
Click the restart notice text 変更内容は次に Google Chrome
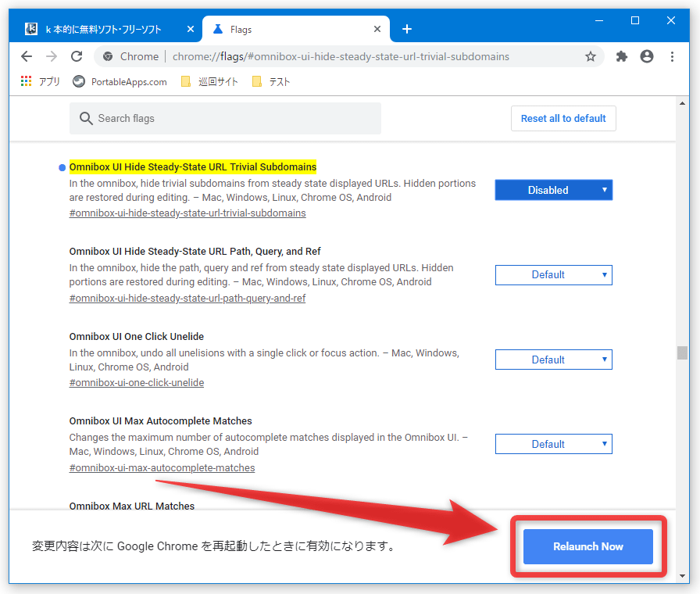(x=213, y=546)
